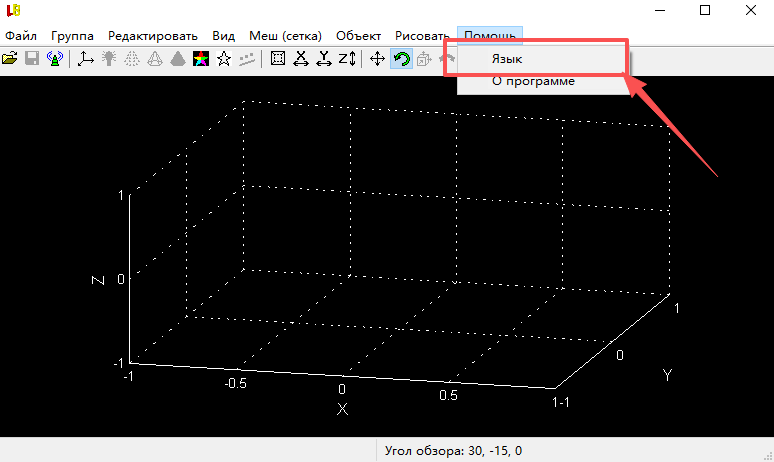Open the Вид menu
This screenshot has height=462, width=774.
pyautogui.click(x=225, y=35)
